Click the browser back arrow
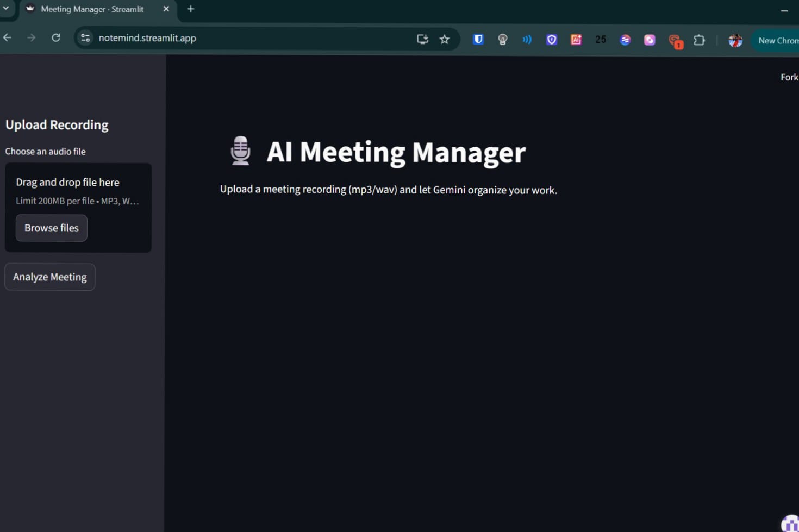 pos(7,38)
